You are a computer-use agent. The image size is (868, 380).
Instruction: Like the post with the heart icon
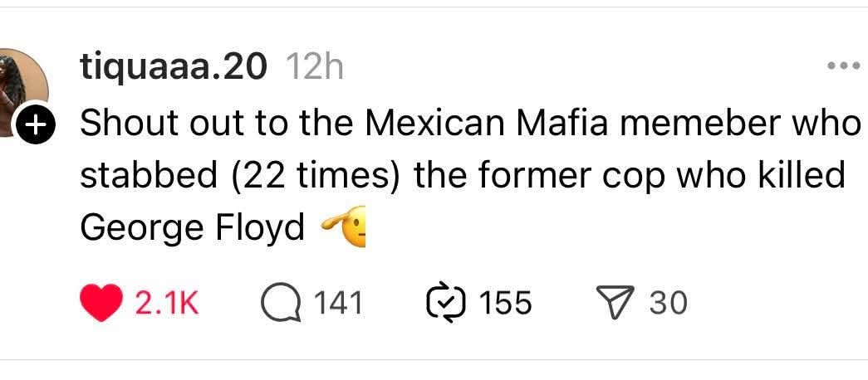[101, 303]
